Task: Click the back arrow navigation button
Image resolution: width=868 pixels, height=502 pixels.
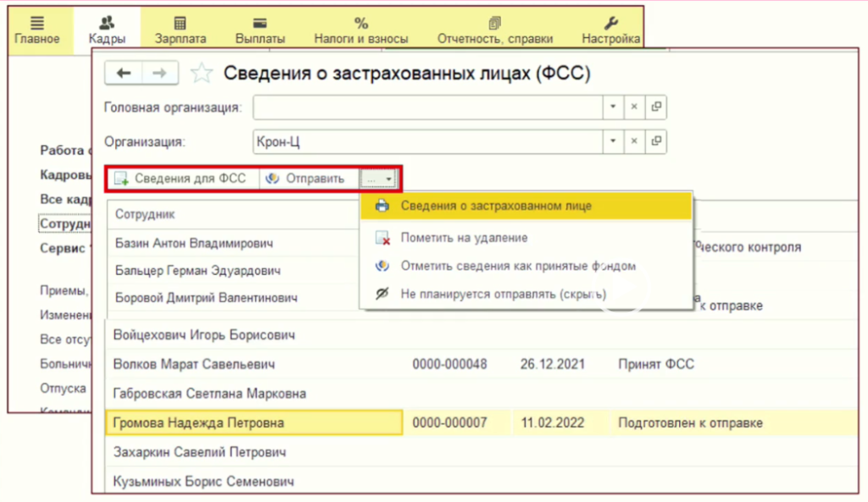Action: pyautogui.click(x=124, y=74)
